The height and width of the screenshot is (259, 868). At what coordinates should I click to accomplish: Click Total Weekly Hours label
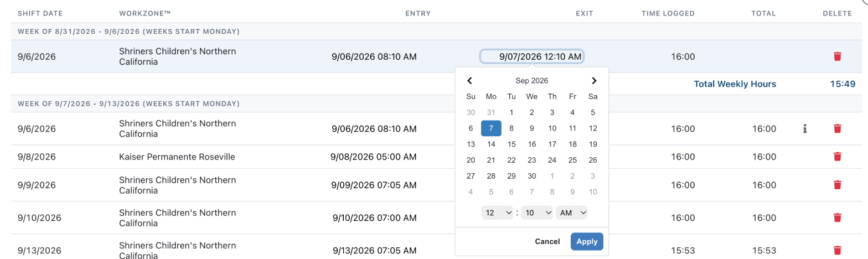735,84
